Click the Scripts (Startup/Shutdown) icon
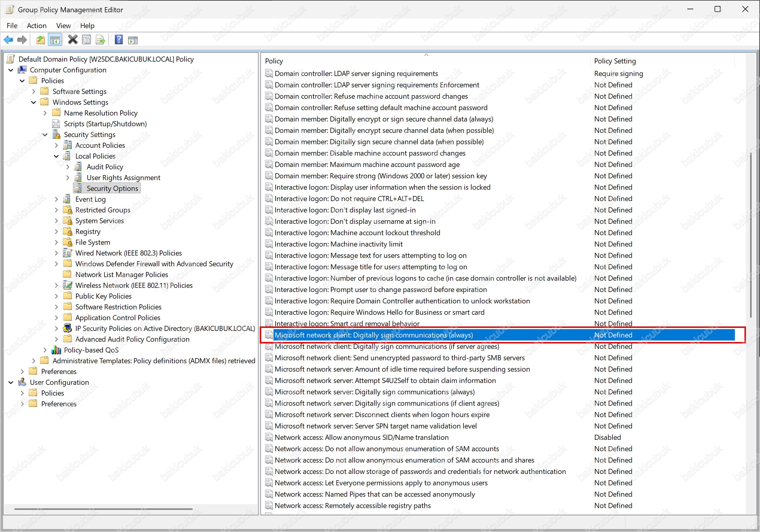760x532 pixels. (56, 124)
